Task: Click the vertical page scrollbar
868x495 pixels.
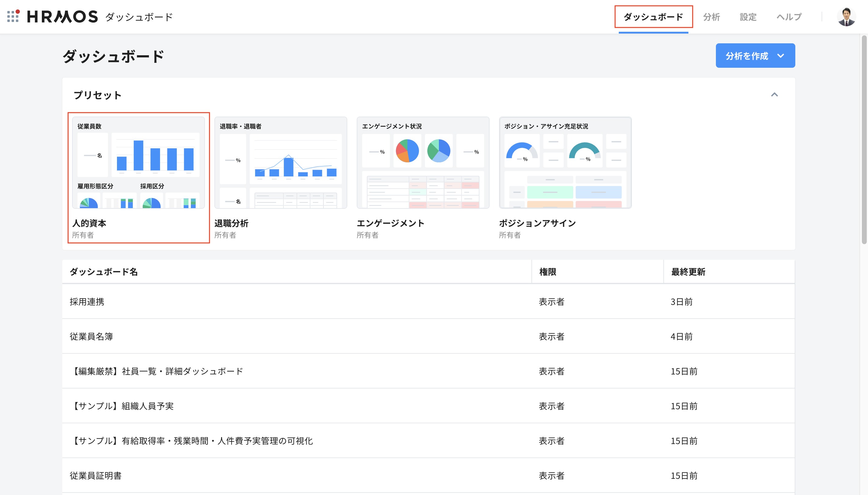Action: click(x=864, y=139)
